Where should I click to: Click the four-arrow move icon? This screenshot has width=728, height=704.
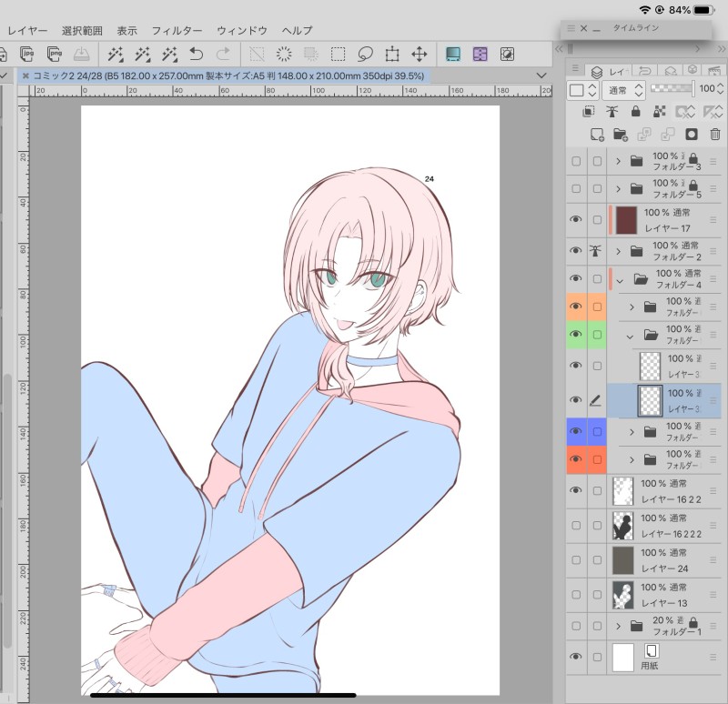pyautogui.click(x=420, y=55)
